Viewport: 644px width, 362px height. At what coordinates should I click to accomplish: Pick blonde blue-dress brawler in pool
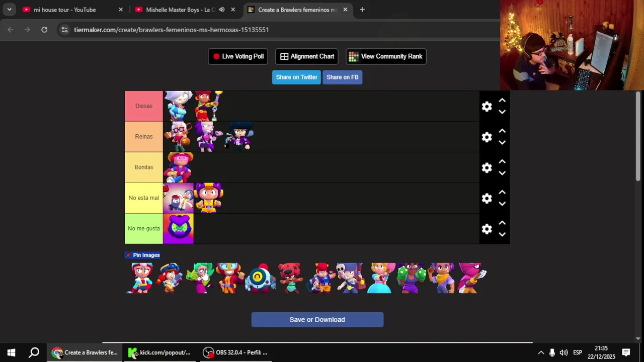(x=381, y=278)
